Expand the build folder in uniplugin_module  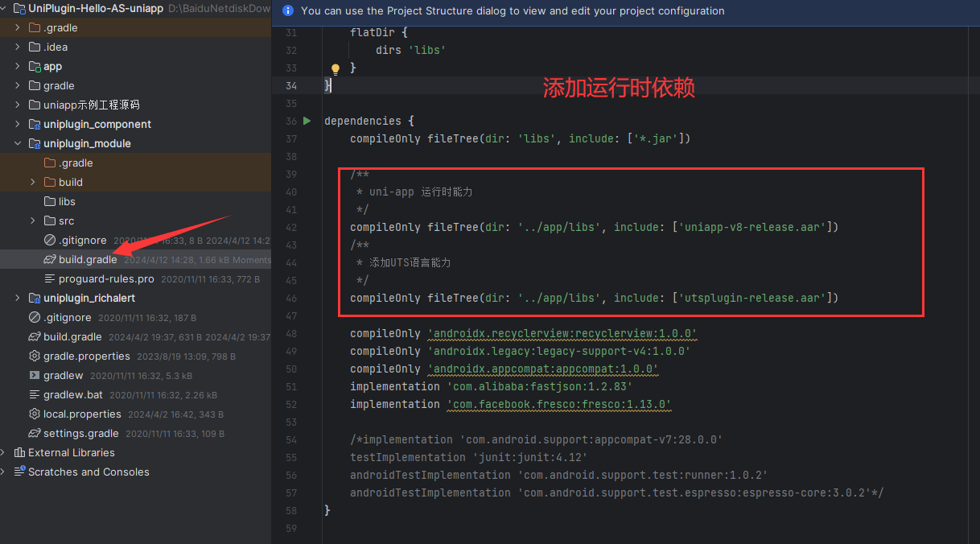[33, 182]
